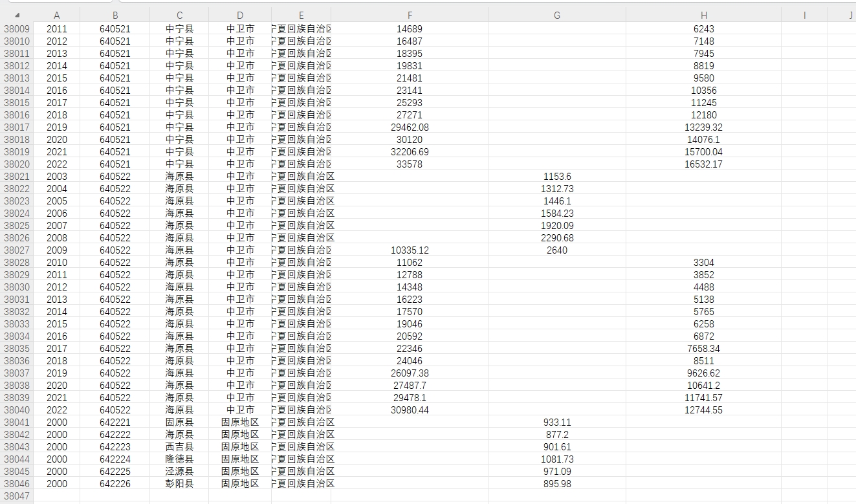Image resolution: width=856 pixels, height=504 pixels.
Task: Click cell with value 7658.34
Action: 704,348
